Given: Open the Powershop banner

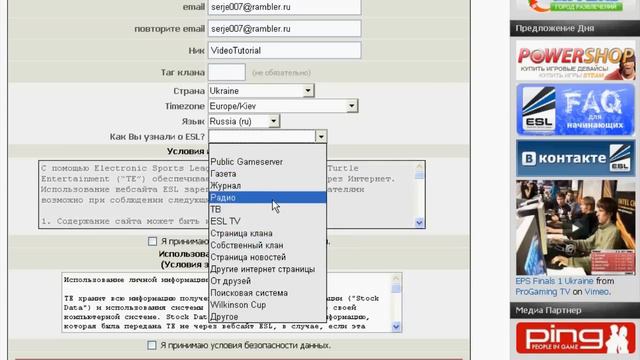Looking at the screenshot, I should [x=576, y=61].
